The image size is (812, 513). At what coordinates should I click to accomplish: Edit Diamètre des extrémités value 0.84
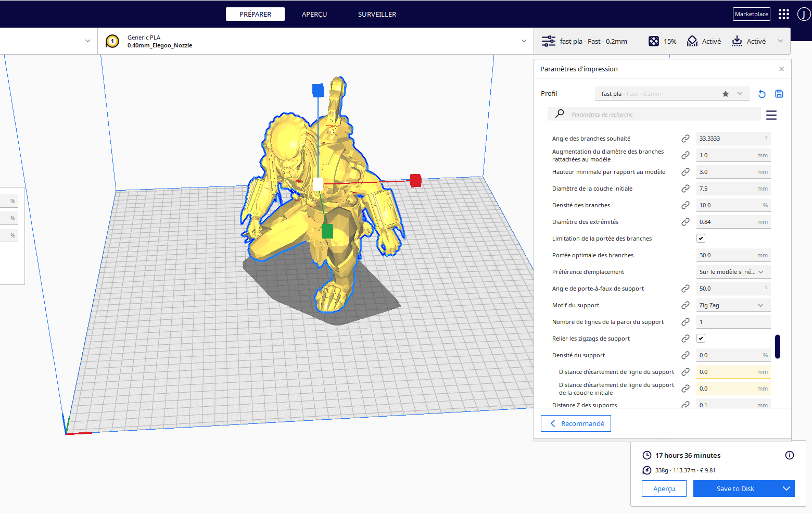click(x=733, y=222)
